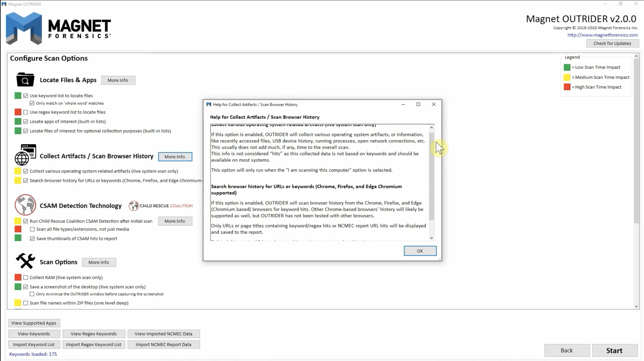Screen dimensions: 644x361
Task: Enable 'Use regex keyword list to locate files'
Action: point(26,112)
